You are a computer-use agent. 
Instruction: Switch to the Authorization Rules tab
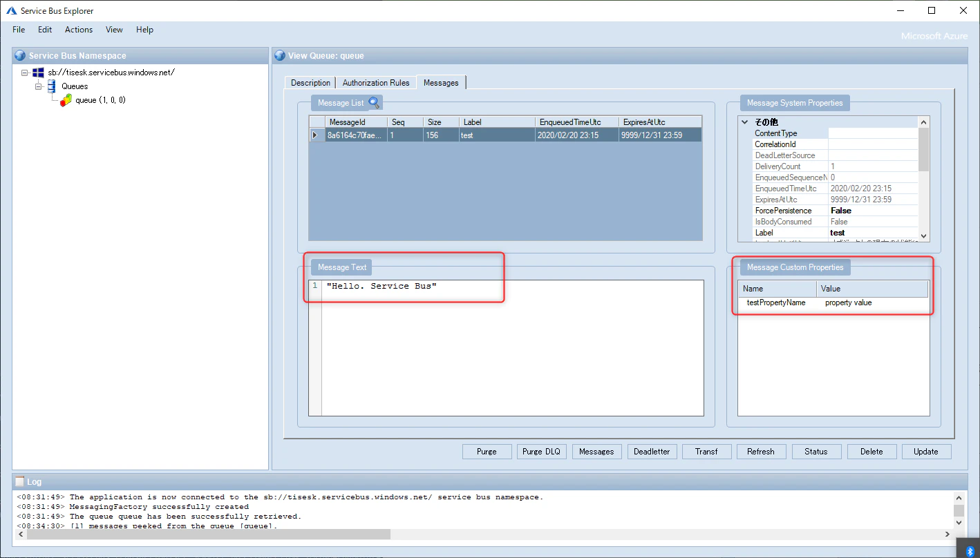[376, 83]
